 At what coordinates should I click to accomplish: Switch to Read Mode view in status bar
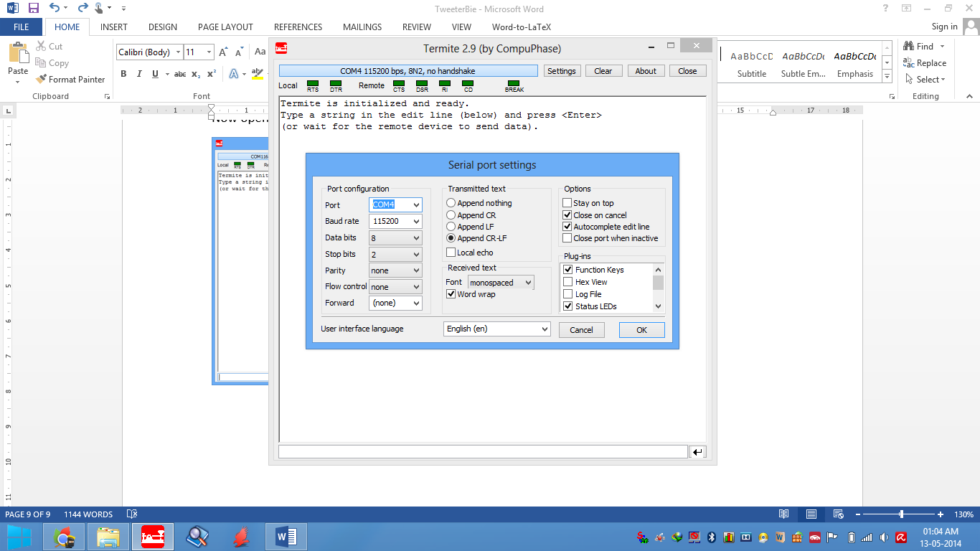click(784, 514)
